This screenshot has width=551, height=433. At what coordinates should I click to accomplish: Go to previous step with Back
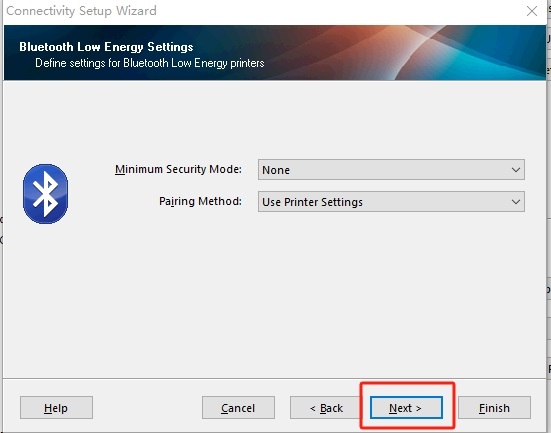pyautogui.click(x=326, y=408)
